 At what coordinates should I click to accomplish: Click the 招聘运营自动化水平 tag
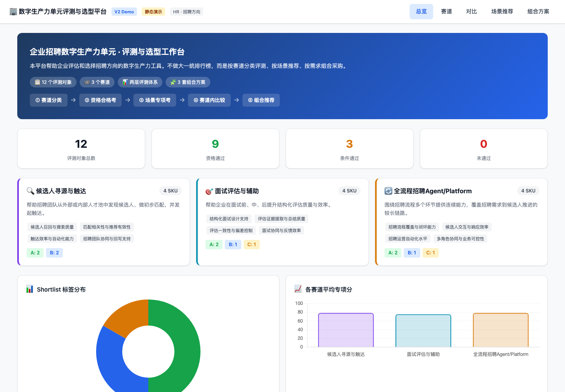pyautogui.click(x=408, y=239)
